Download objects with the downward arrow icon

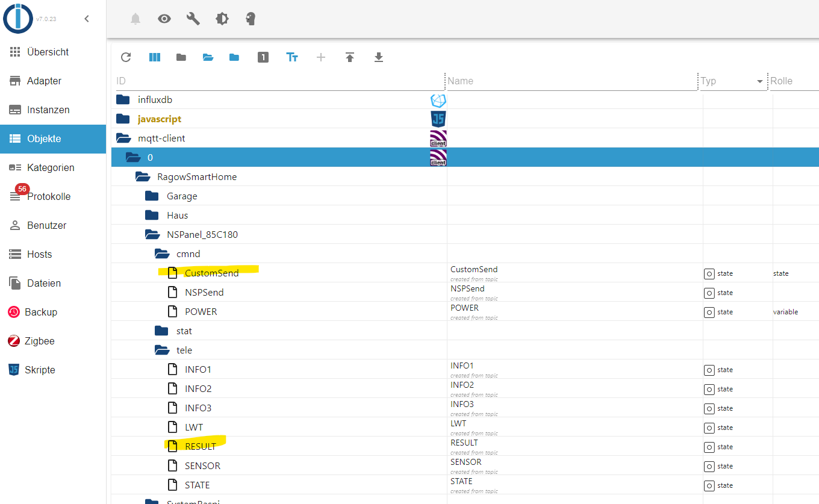(379, 57)
